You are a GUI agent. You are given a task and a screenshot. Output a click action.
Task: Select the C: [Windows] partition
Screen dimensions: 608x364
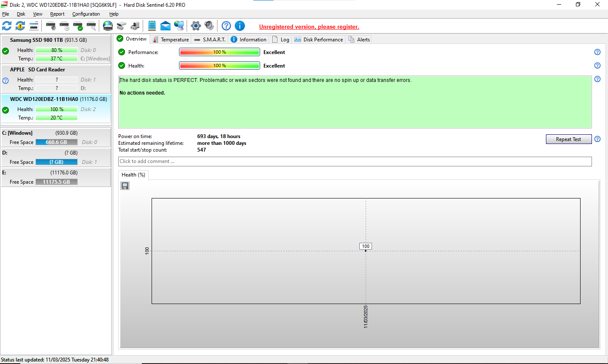[56, 138]
